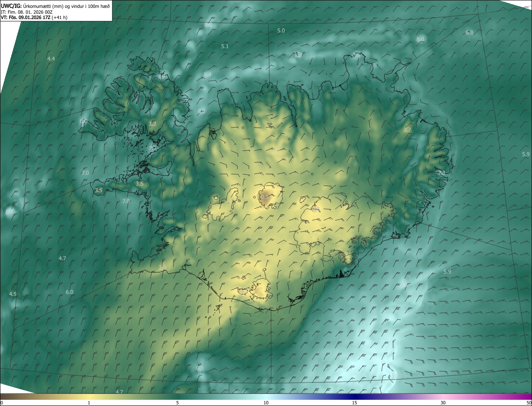Click the 10.3 value label over the sea
Viewport: 532px width, 406px height.
point(397,376)
